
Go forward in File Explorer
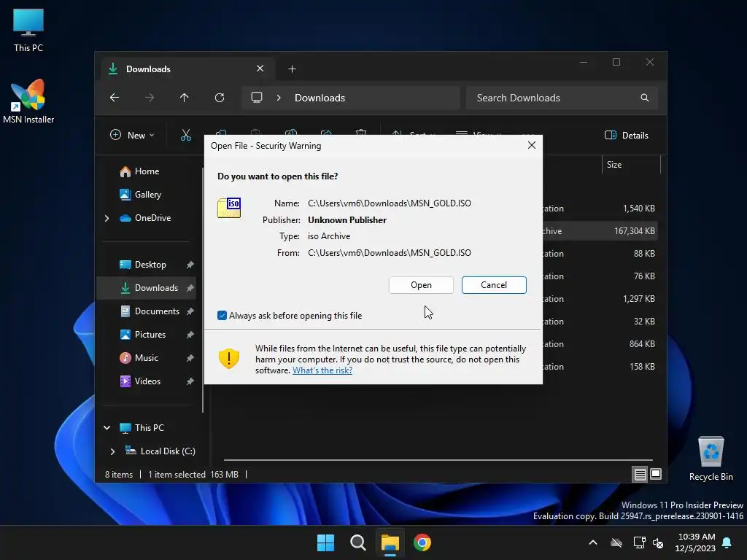(x=149, y=98)
